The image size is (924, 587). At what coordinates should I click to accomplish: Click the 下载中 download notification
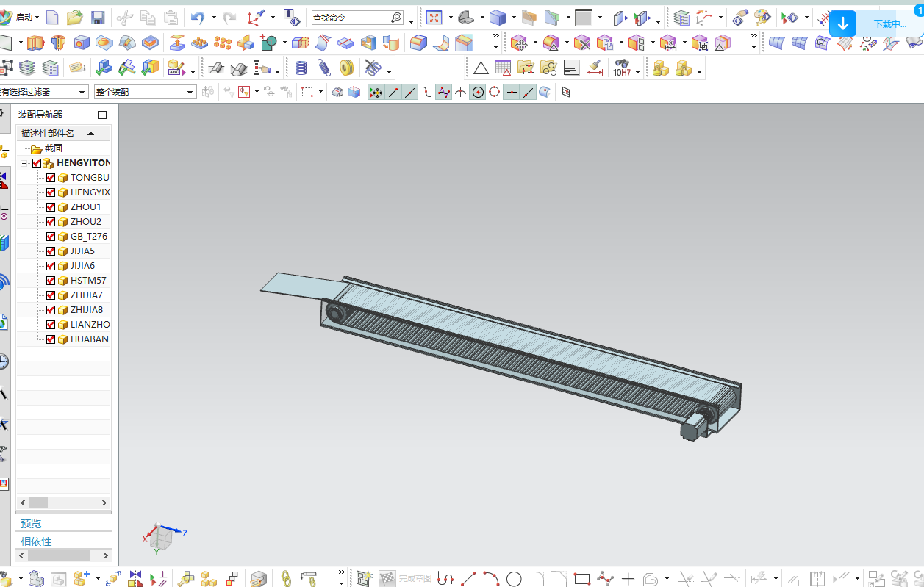(889, 24)
